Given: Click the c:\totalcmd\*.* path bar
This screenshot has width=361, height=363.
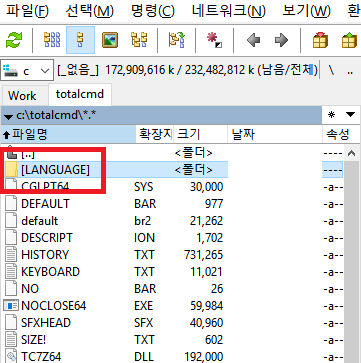Looking at the screenshot, I should (x=161, y=115).
